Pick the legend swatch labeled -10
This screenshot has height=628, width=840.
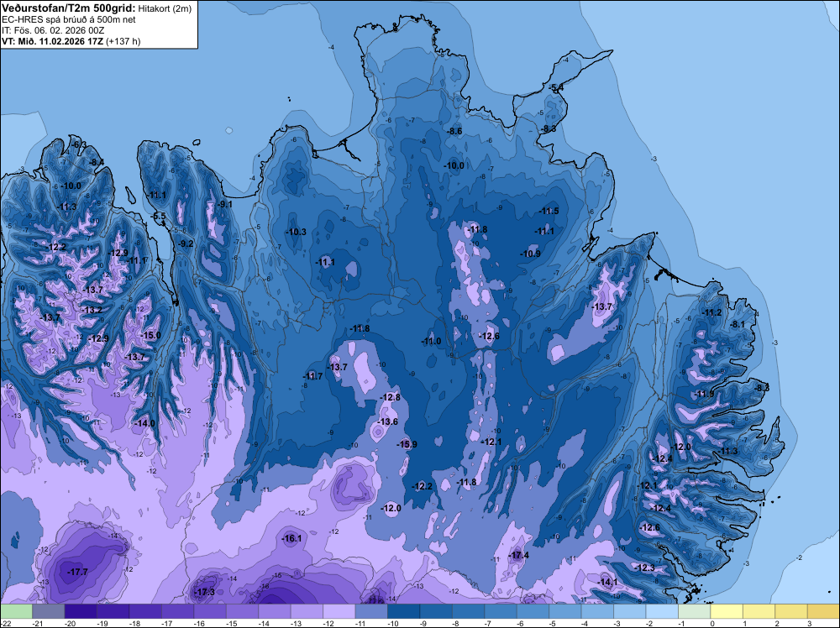coord(404,611)
